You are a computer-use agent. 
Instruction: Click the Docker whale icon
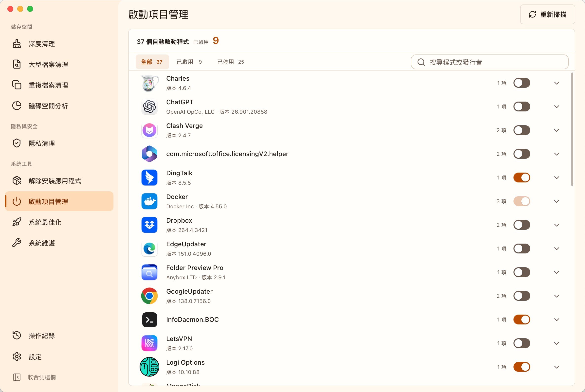(x=149, y=201)
